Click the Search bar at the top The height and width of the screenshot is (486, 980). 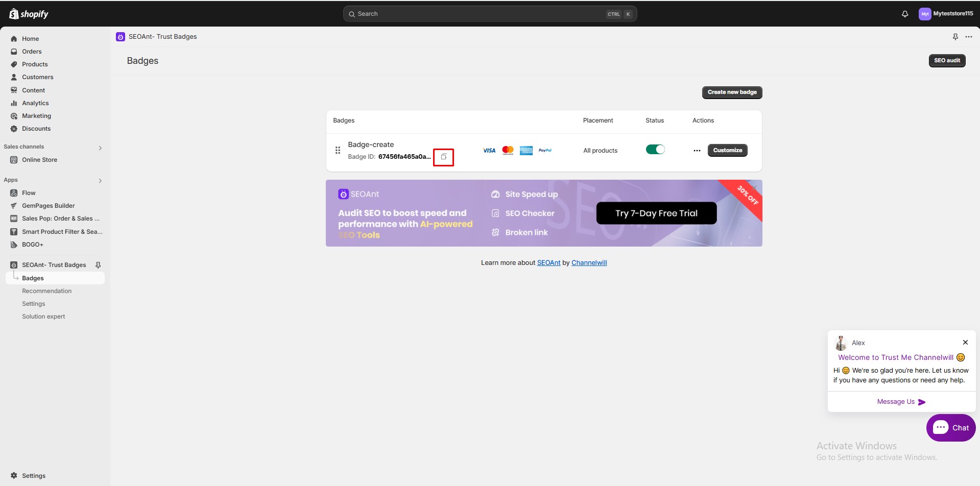pyautogui.click(x=489, y=14)
